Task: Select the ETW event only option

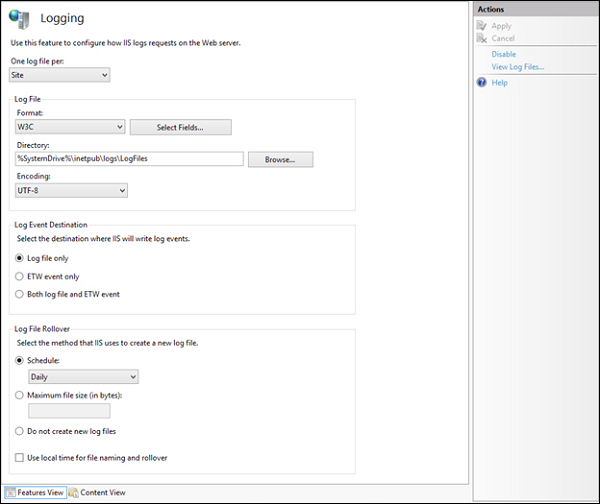Action: [19, 276]
